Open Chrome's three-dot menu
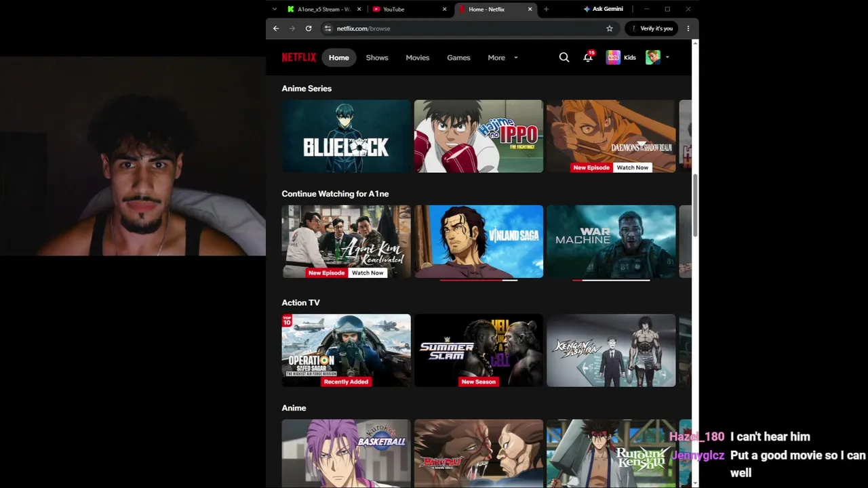868x488 pixels. point(688,28)
